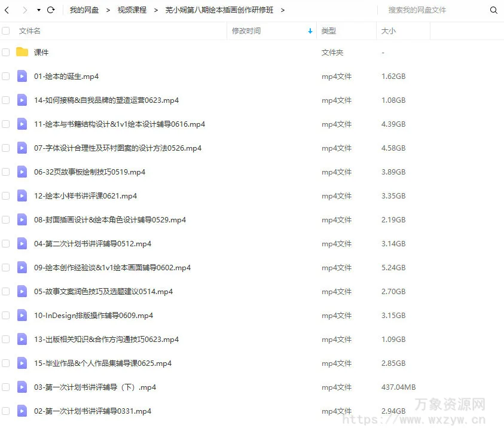
Task: Click video icon for 10-InDesign排版操作辅导0609.mp4
Action: point(22,315)
